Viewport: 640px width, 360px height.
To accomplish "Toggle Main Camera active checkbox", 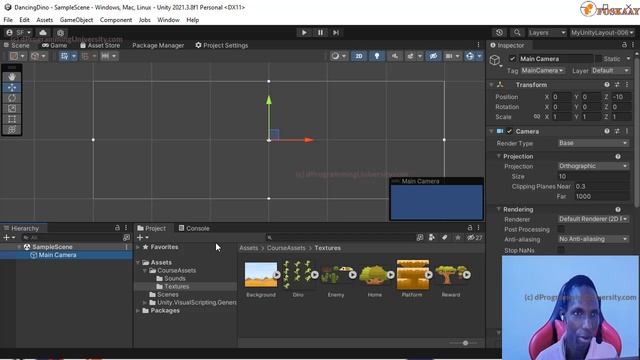I will [512, 59].
